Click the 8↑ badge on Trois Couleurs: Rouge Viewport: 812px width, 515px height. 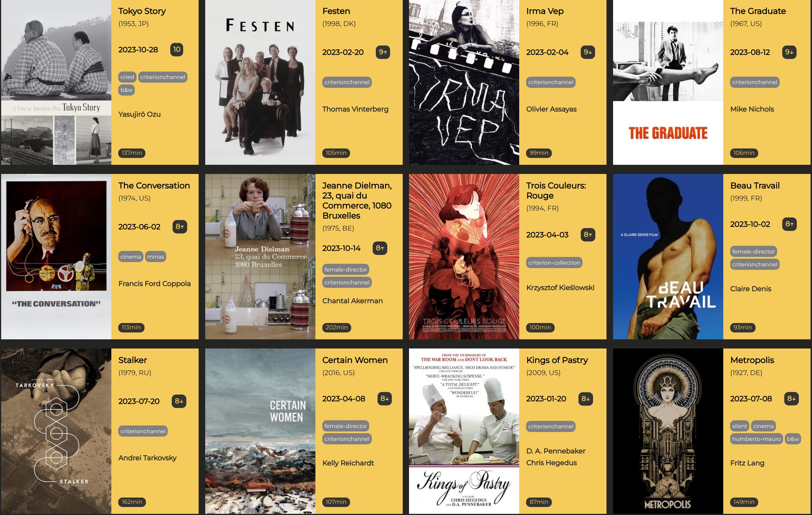click(x=588, y=235)
